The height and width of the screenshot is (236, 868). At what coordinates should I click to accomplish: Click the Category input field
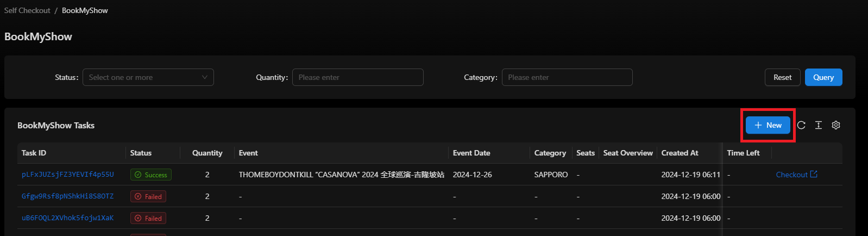tap(567, 77)
